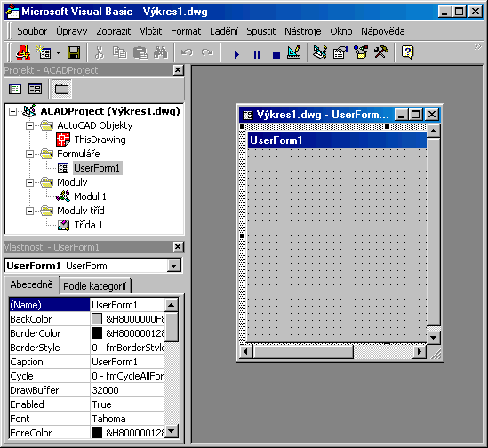This screenshot has height=448, width=488.
Task: Switch to AutoCAD view icon
Action: click(23, 52)
